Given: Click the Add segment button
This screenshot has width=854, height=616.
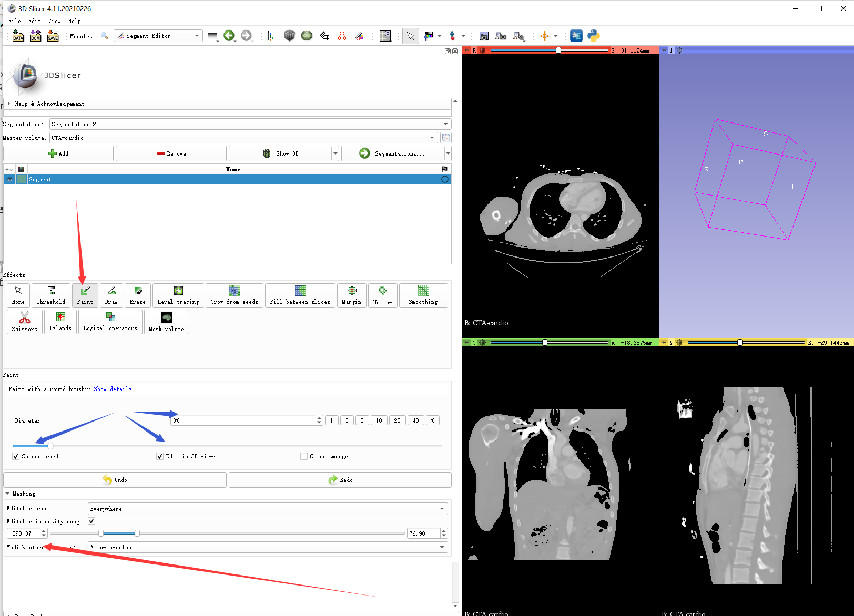Looking at the screenshot, I should (58, 153).
